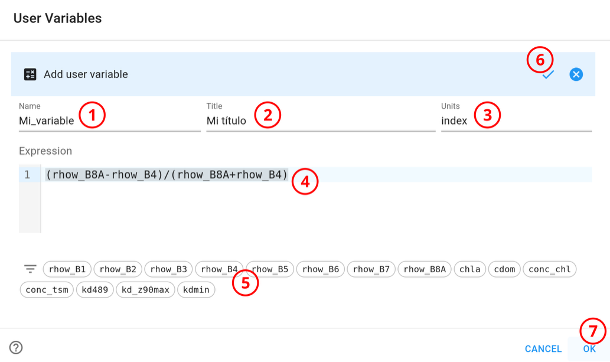The width and height of the screenshot is (610, 362).
Task: Insert the rhow_B2 variable chip
Action: tap(118, 269)
